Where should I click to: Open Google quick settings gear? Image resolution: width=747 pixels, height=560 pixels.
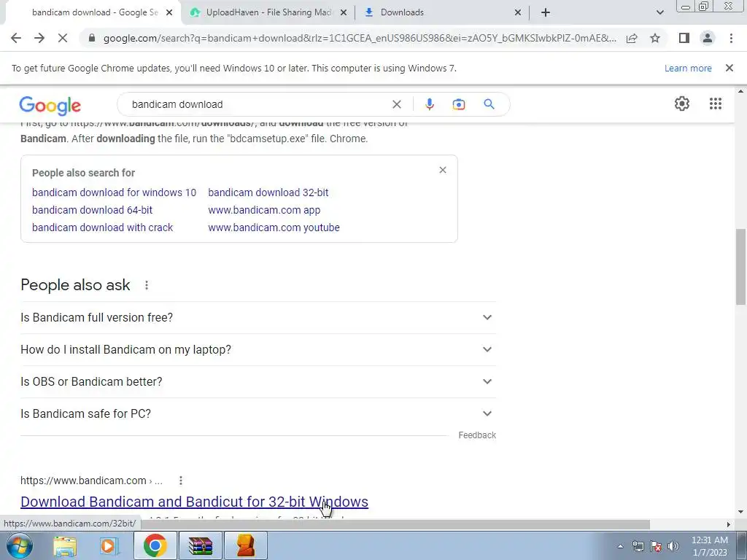[682, 104]
